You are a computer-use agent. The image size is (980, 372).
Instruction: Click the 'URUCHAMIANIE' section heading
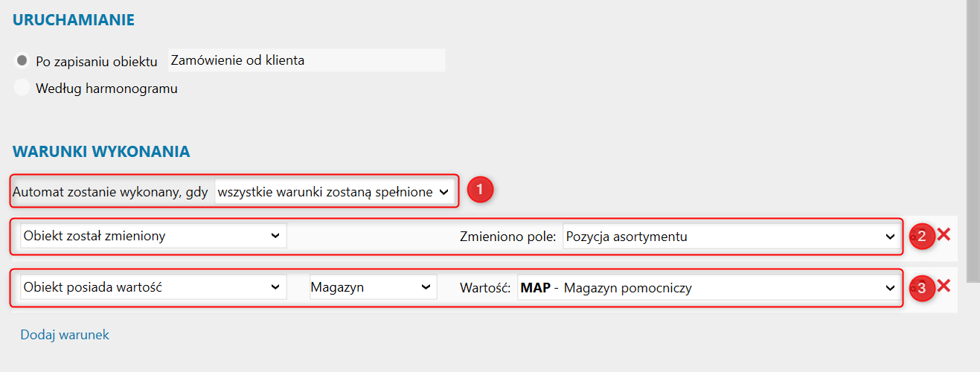(74, 20)
